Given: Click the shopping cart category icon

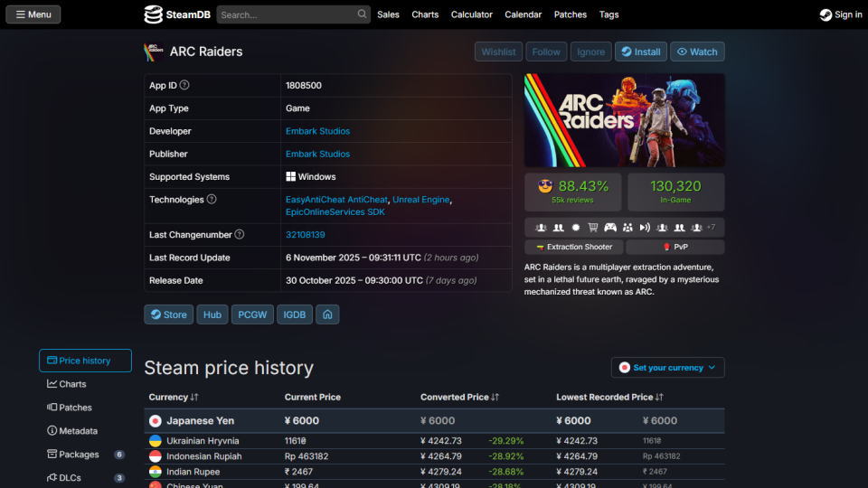Looking at the screenshot, I should [x=593, y=228].
